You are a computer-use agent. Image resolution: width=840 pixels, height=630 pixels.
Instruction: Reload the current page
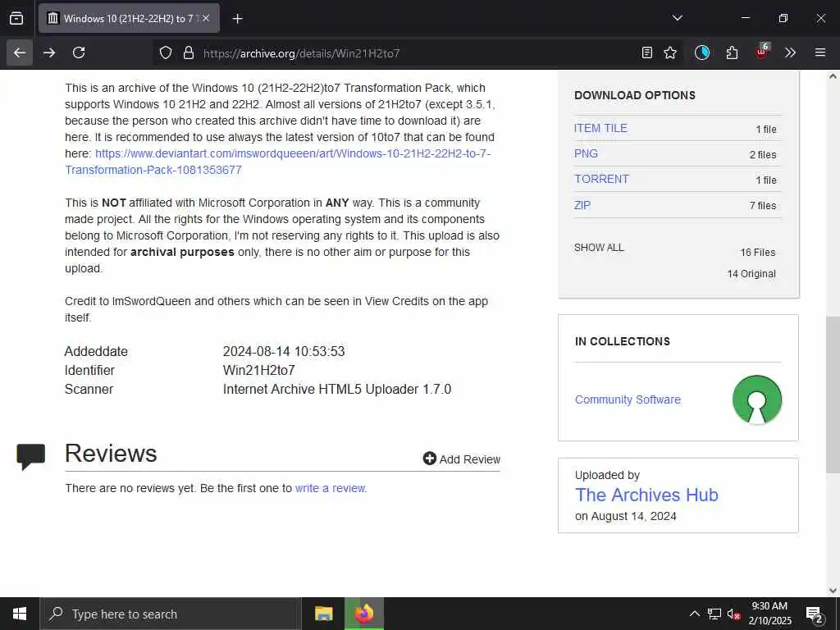79,52
